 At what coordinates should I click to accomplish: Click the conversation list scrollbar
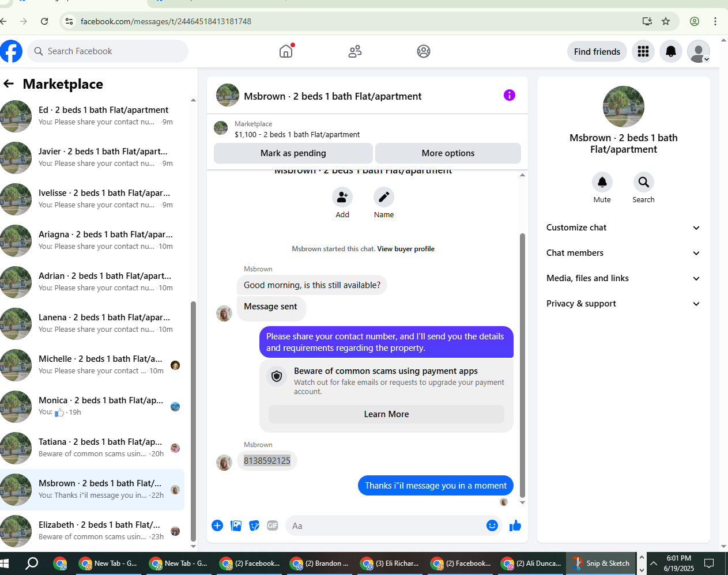coord(193,421)
